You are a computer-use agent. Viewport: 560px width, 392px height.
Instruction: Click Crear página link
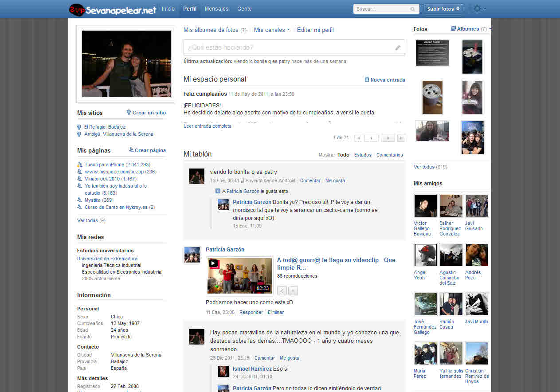pos(147,150)
